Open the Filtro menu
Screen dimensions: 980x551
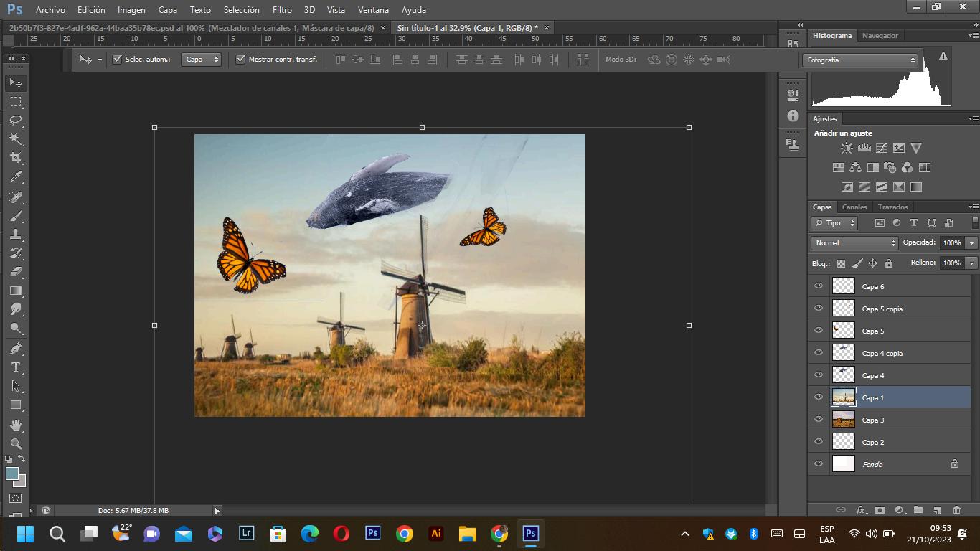coord(282,10)
